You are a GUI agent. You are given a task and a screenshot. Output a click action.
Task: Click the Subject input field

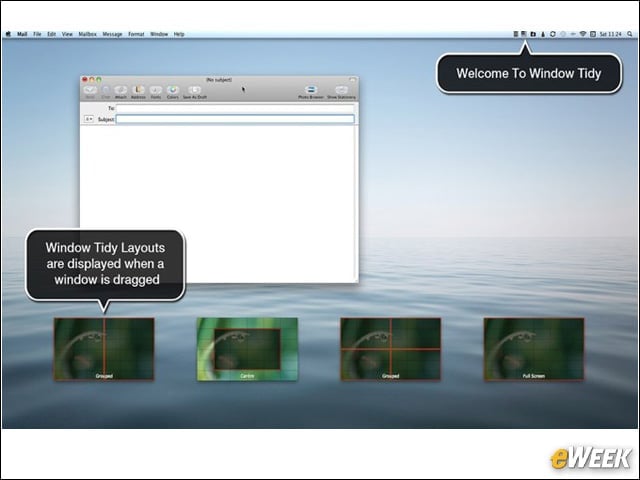click(x=235, y=119)
